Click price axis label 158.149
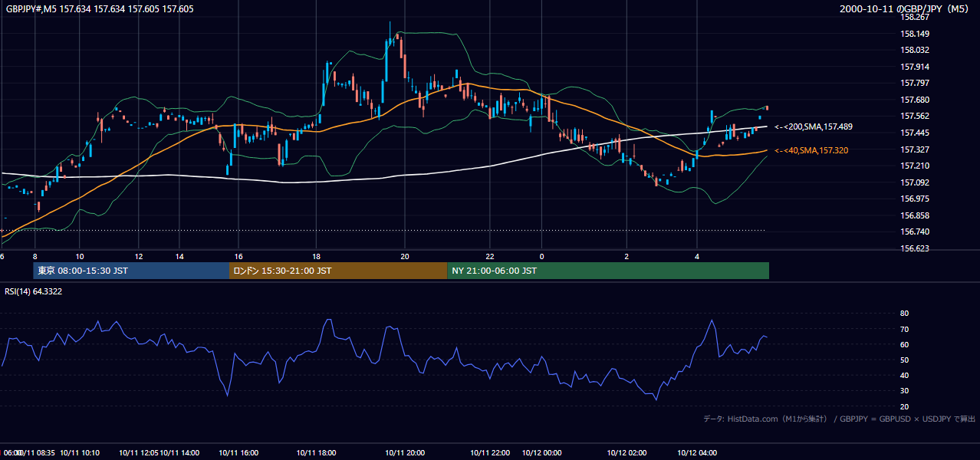Screen dimensions: 980x460 (915, 34)
